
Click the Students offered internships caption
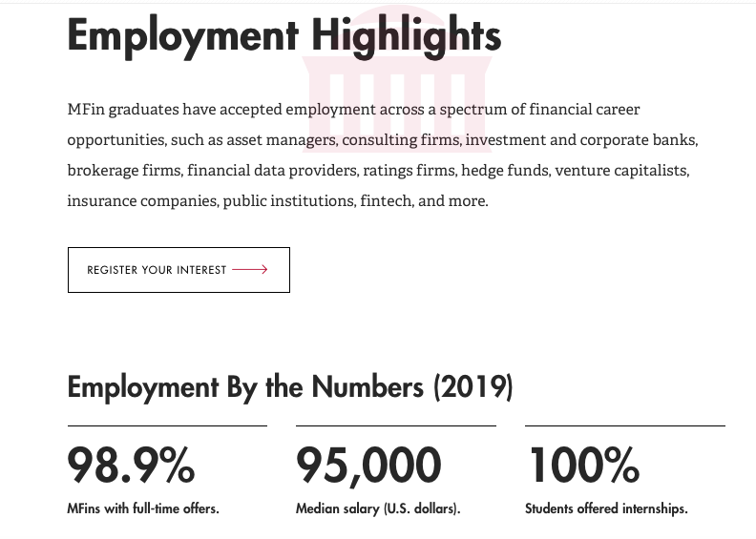click(x=606, y=508)
